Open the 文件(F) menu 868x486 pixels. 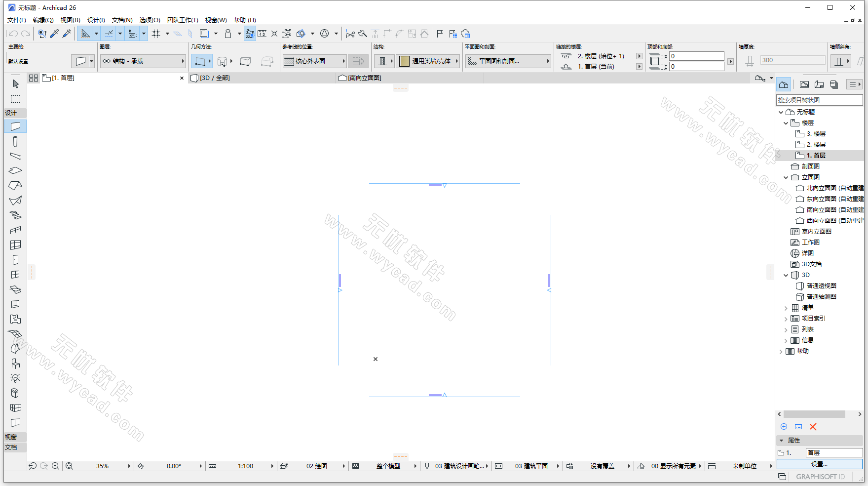[x=16, y=20]
